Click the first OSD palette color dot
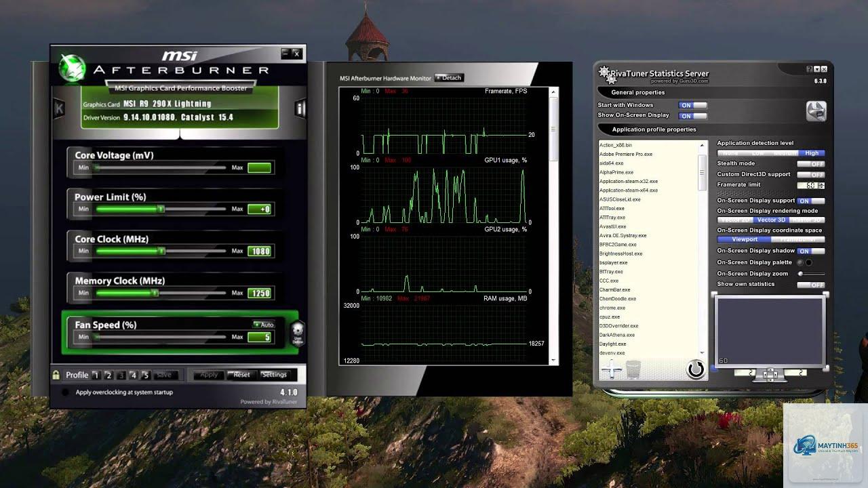Screen dimensions: 868x488 (x=800, y=262)
